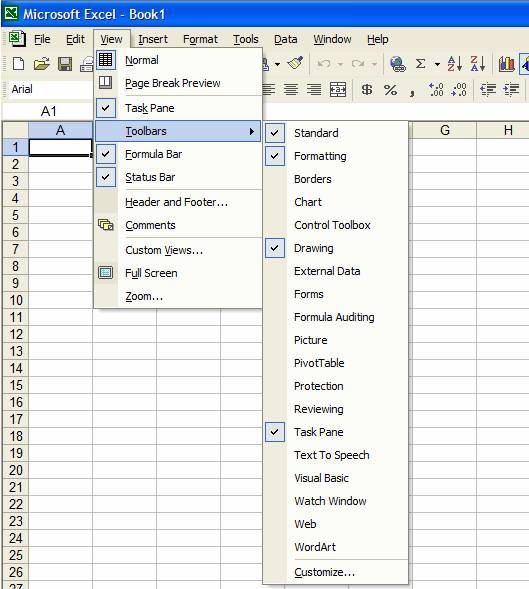Viewport: 529px width, 589px height.
Task: Open the Redo history dropdown arrow
Action: coord(374,64)
